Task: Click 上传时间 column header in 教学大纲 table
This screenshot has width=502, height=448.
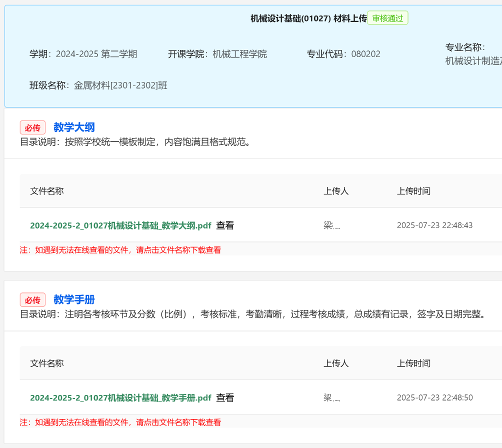Action: [413, 191]
